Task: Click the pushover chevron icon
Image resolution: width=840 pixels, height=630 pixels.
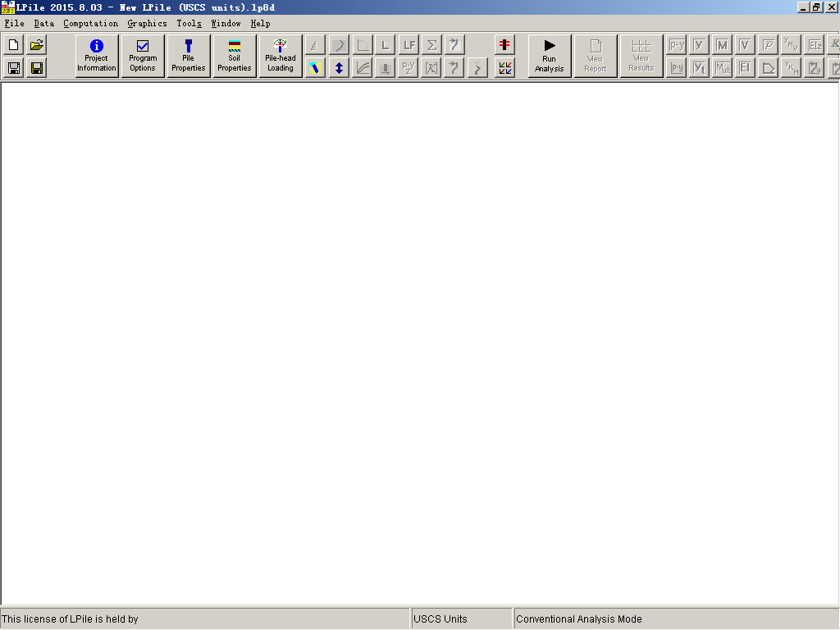Action: tap(478, 68)
